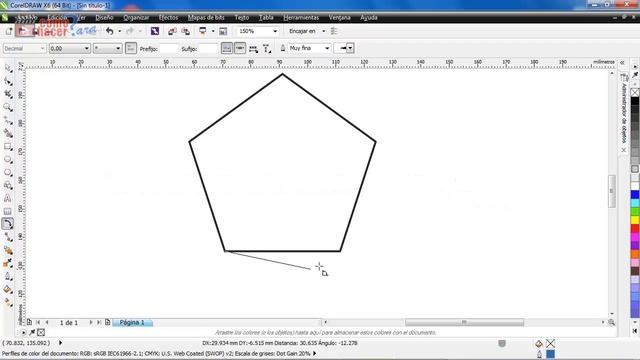The image size is (640, 360).
Task: Click the New document icon
Action: pyautogui.click(x=9, y=31)
